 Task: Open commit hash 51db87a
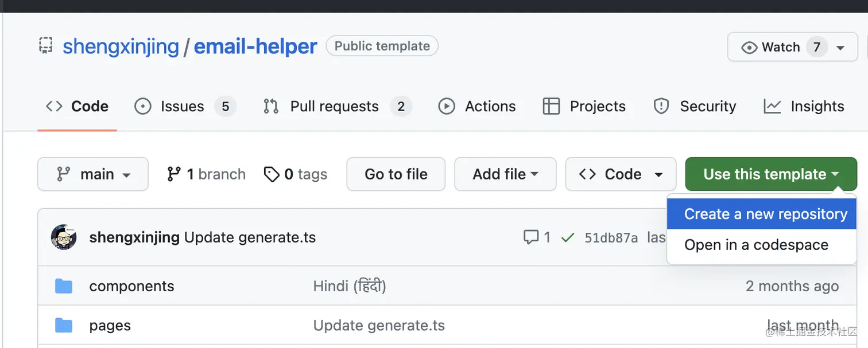coord(611,238)
